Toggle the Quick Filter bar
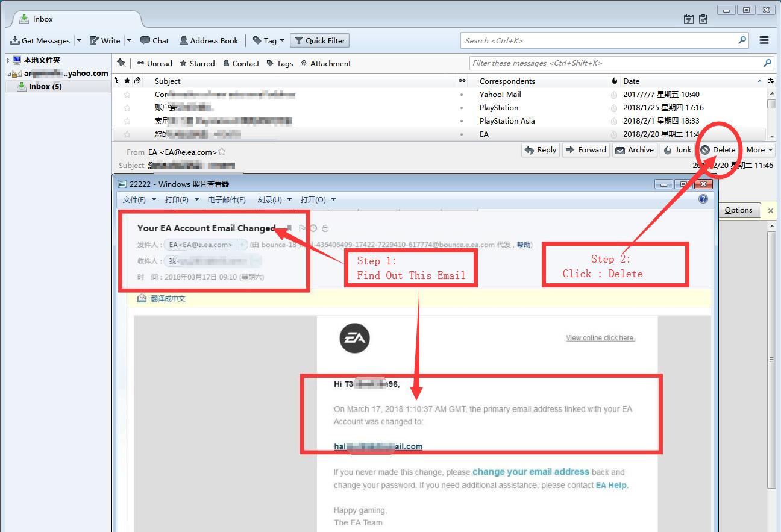The image size is (781, 532). coord(319,40)
